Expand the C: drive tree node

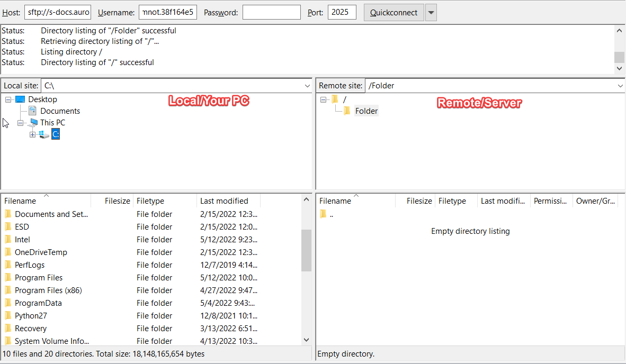click(x=32, y=134)
